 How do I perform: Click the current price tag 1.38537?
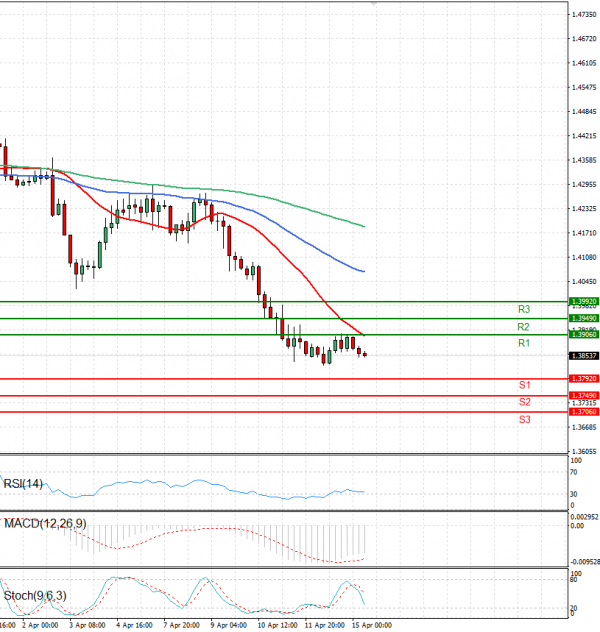coord(584,356)
